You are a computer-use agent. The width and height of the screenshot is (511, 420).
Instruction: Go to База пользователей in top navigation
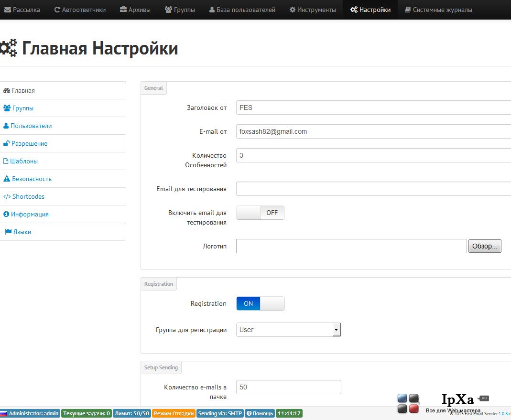242,10
